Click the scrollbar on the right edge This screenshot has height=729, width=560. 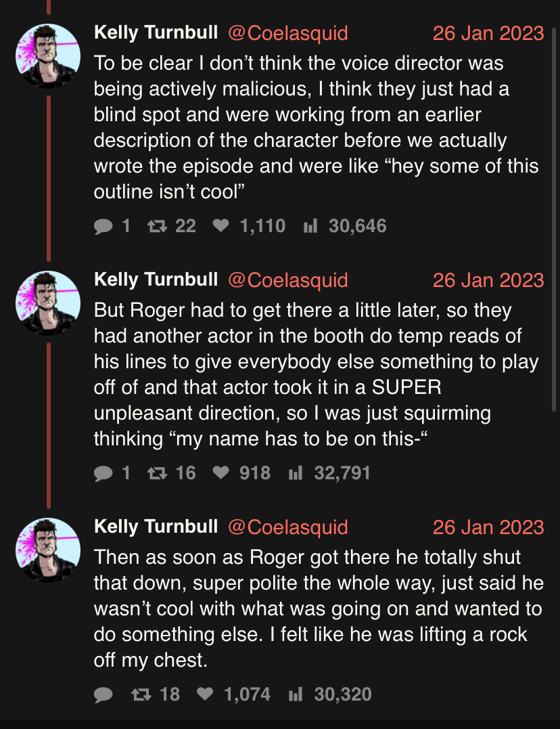point(556,203)
